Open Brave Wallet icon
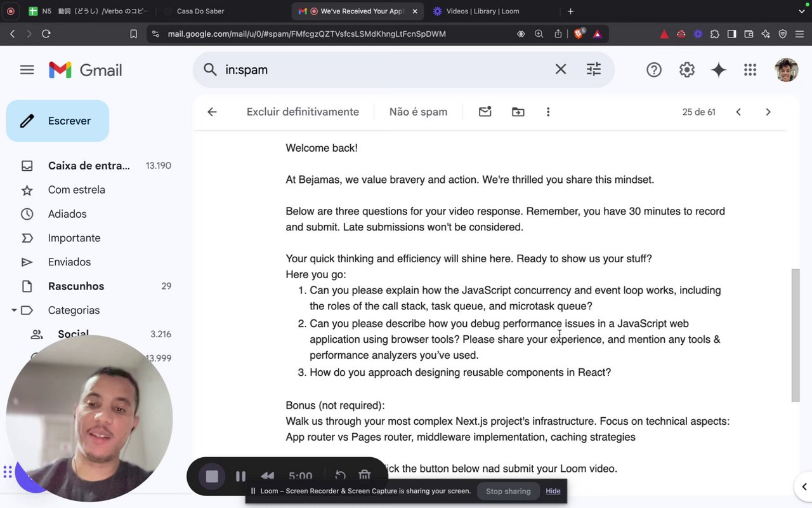This screenshot has height=508, width=812. pyautogui.click(x=749, y=34)
